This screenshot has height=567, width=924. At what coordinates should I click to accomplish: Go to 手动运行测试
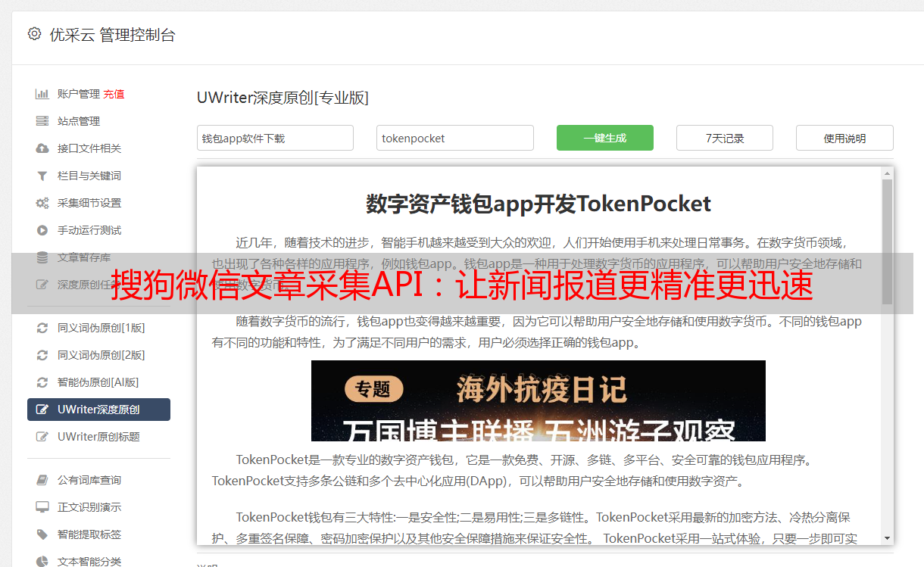pyautogui.click(x=89, y=230)
